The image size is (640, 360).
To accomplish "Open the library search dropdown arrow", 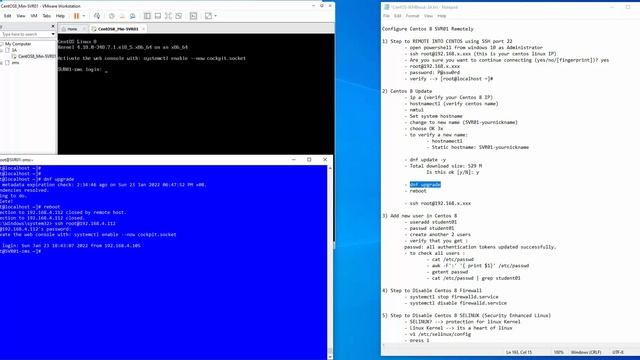I will point(53,34).
